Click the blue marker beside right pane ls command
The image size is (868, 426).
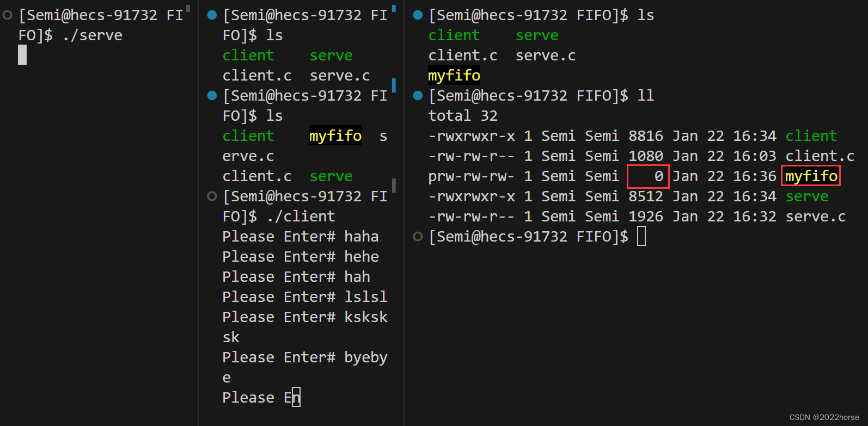[x=418, y=15]
